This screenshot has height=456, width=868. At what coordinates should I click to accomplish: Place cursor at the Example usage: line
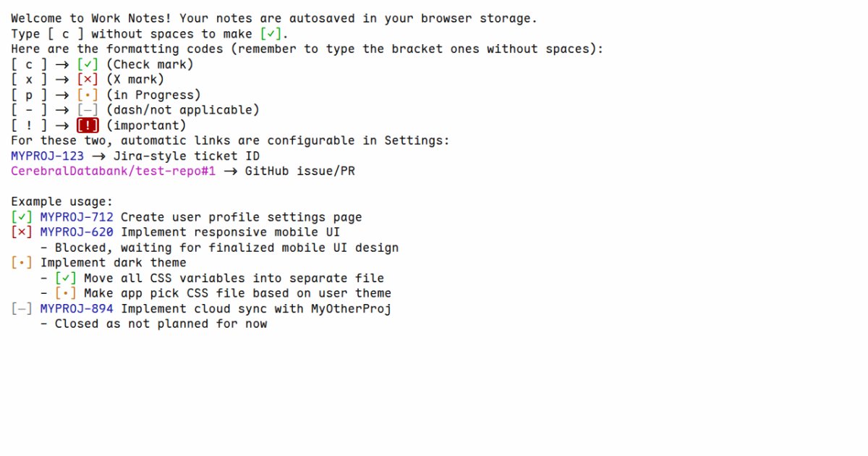(x=62, y=202)
